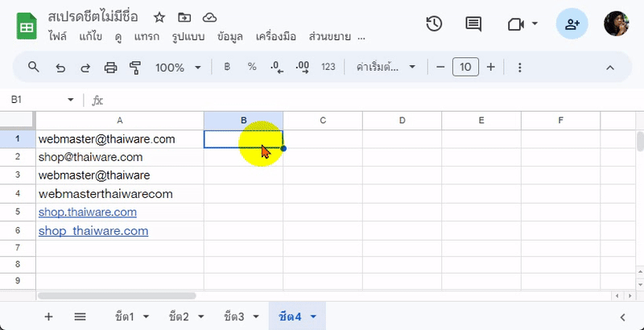Click the search menus magnifier icon
The height and width of the screenshot is (330, 644).
[x=33, y=68]
